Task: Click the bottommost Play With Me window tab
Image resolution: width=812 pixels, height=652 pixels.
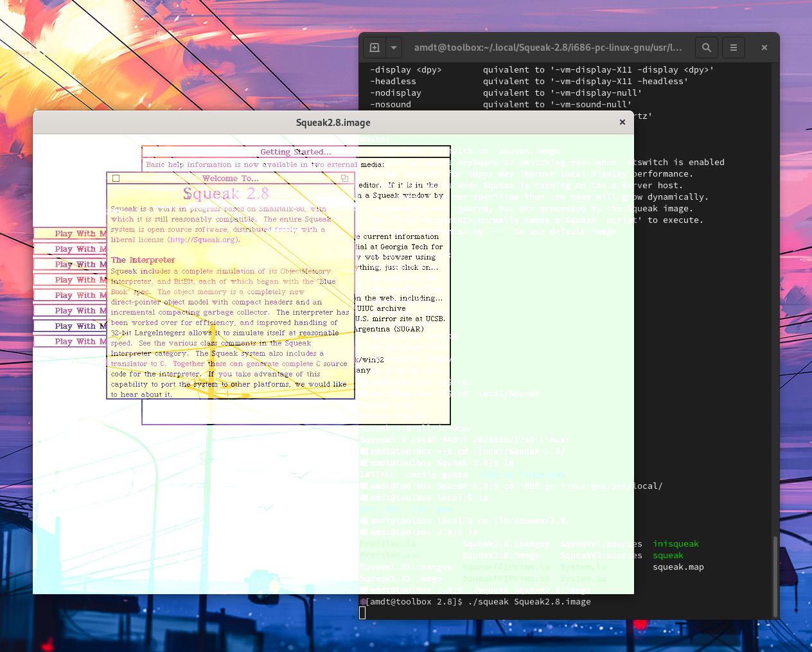Action: pyautogui.click(x=71, y=342)
